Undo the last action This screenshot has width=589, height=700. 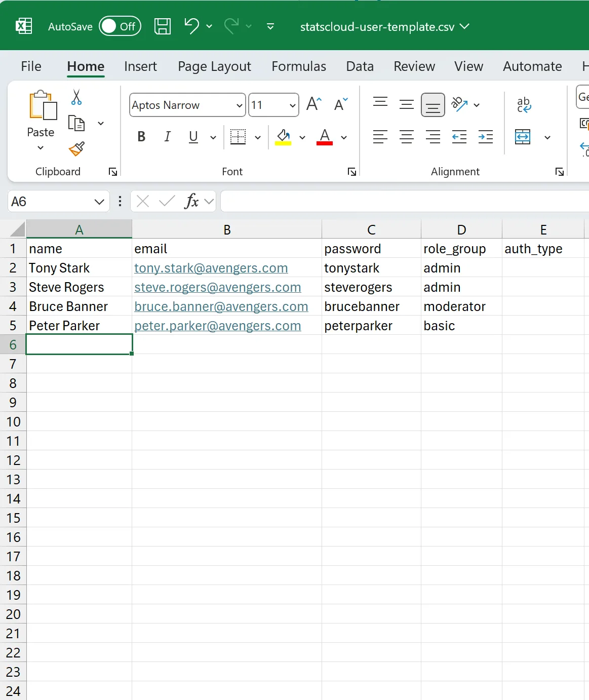[x=191, y=25]
